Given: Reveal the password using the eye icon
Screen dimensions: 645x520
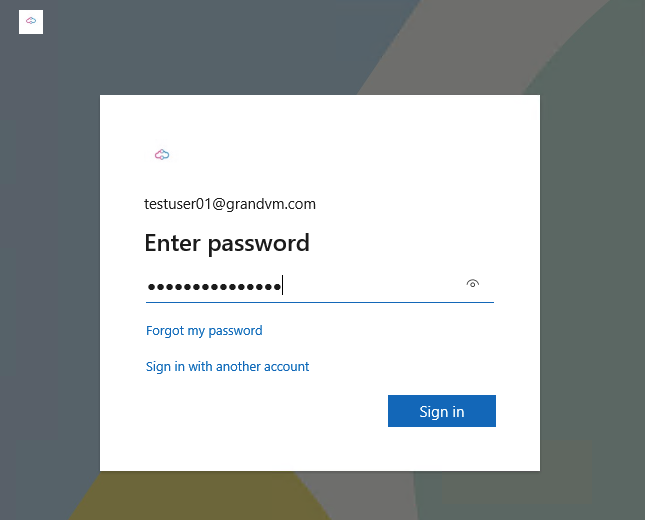Looking at the screenshot, I should (473, 285).
